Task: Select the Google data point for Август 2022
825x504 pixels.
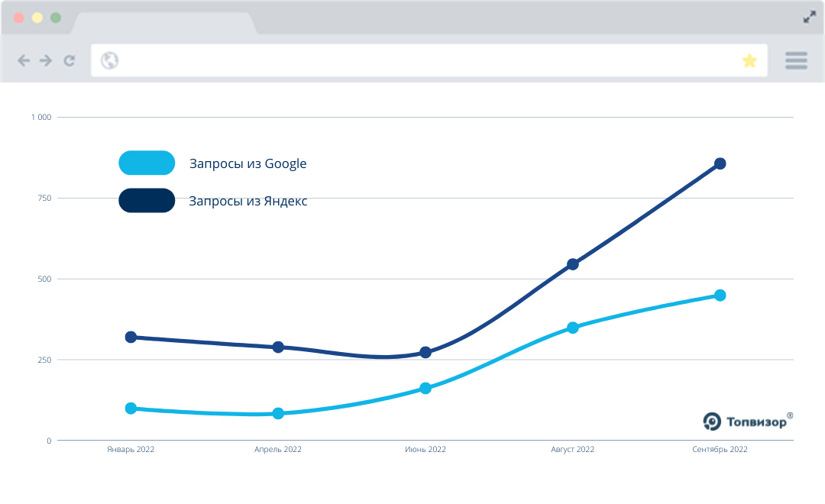Action: click(x=573, y=328)
